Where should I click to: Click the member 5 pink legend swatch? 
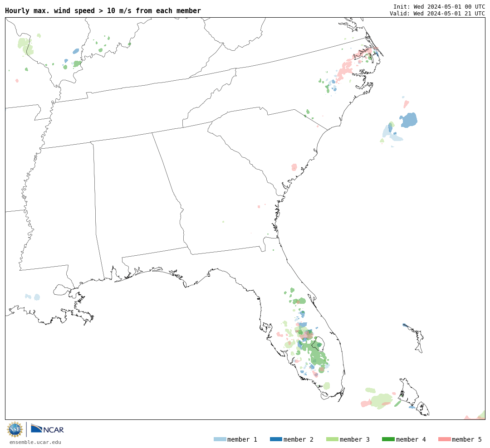pos(445,439)
